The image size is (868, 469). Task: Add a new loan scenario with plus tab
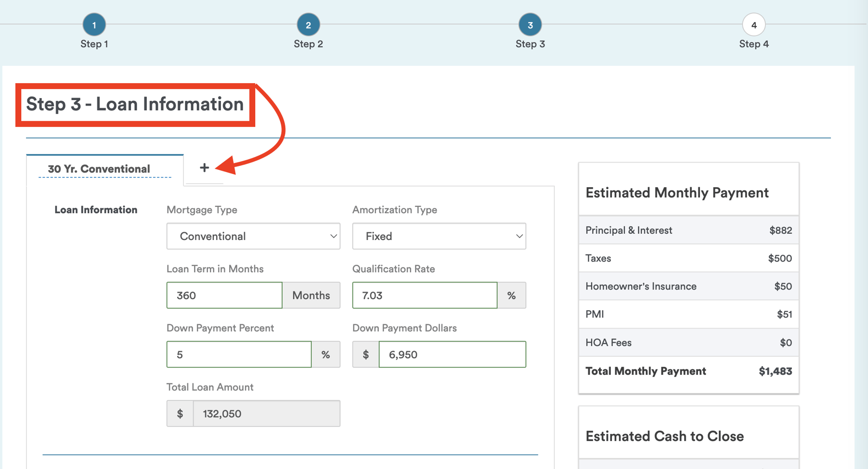(204, 168)
